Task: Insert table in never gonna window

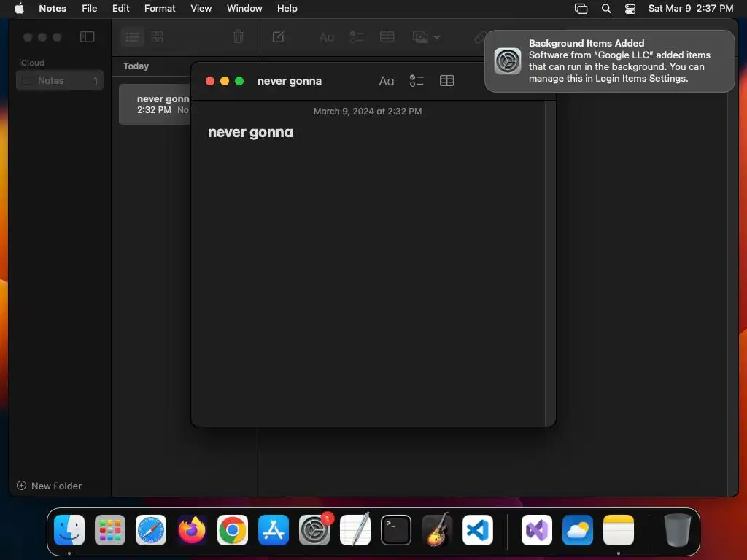Action: tap(446, 81)
